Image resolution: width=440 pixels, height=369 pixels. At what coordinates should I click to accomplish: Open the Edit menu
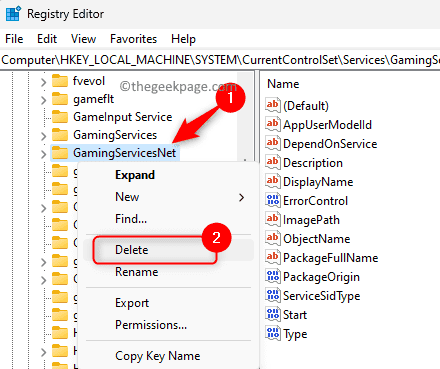pyautogui.click(x=47, y=39)
